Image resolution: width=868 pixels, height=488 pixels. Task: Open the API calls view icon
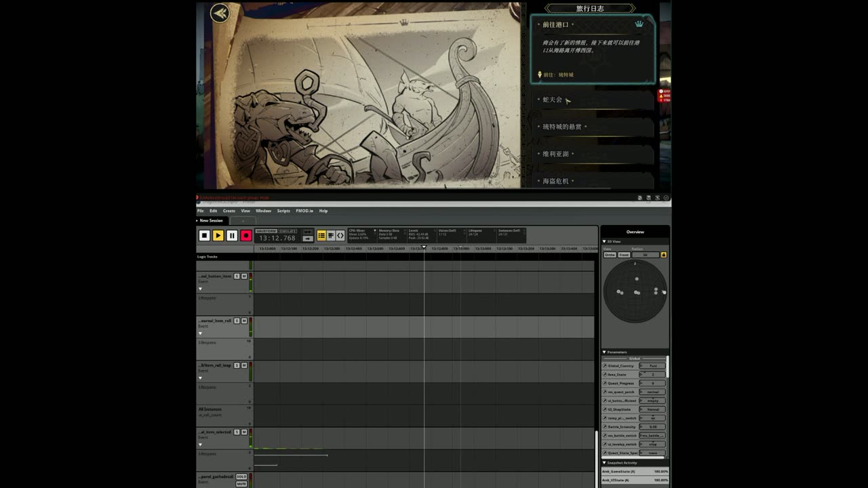340,235
